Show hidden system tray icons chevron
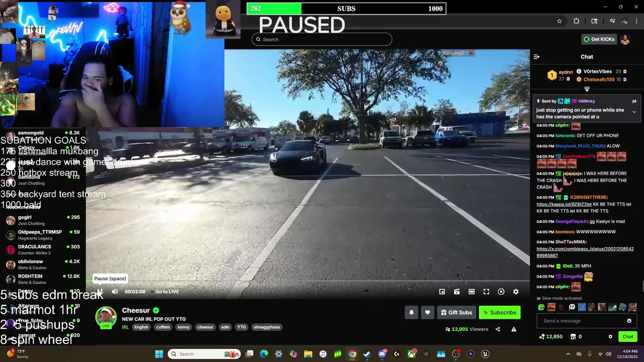The height and width of the screenshot is (362, 644). point(568,354)
